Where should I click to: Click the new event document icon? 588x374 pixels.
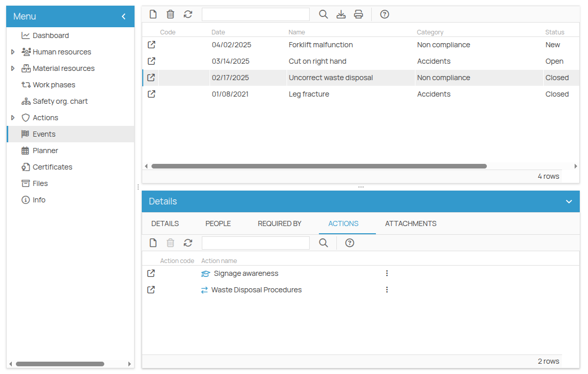(153, 14)
